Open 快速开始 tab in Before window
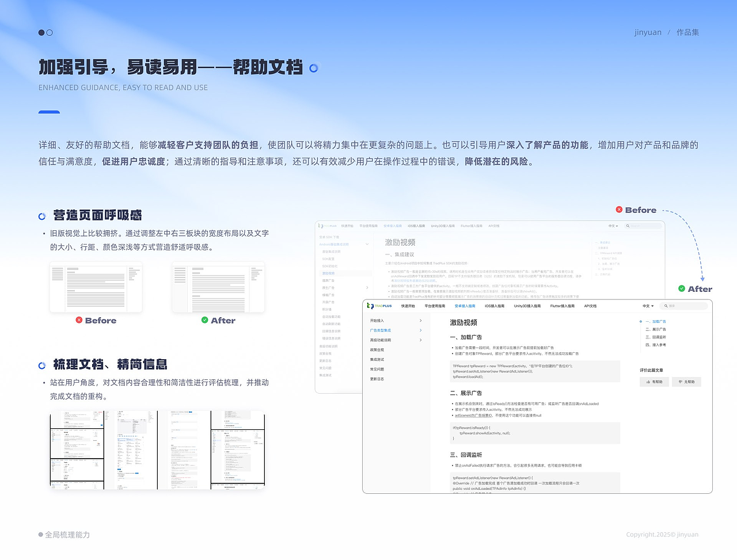This screenshot has height=560, width=737. 347,226
